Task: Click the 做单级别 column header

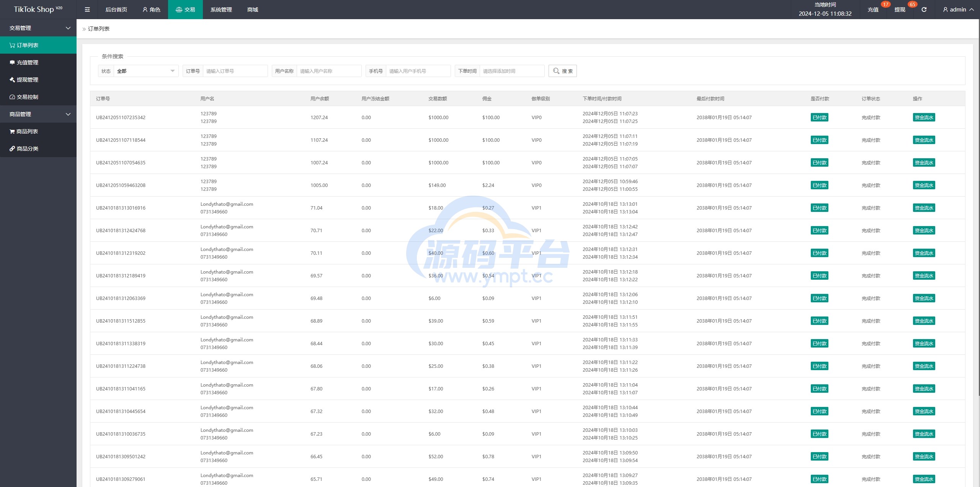Action: point(541,99)
